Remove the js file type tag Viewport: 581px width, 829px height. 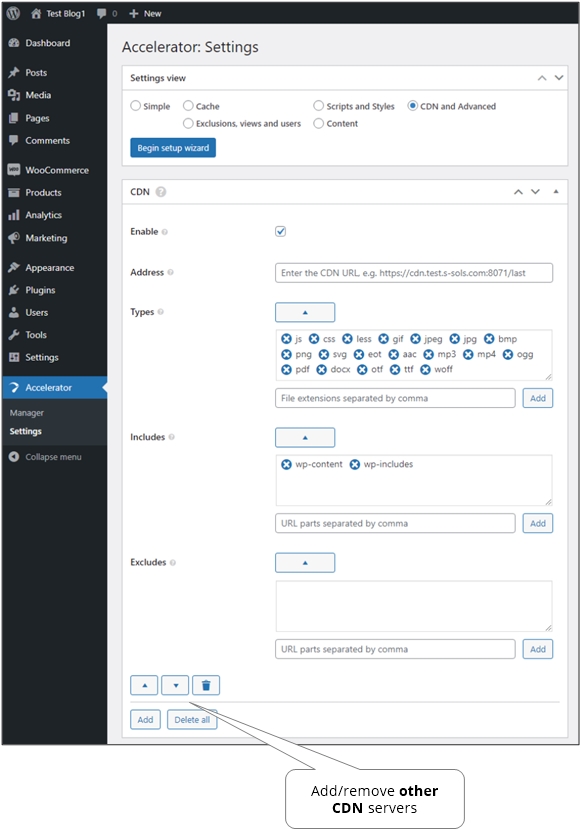[286, 339]
